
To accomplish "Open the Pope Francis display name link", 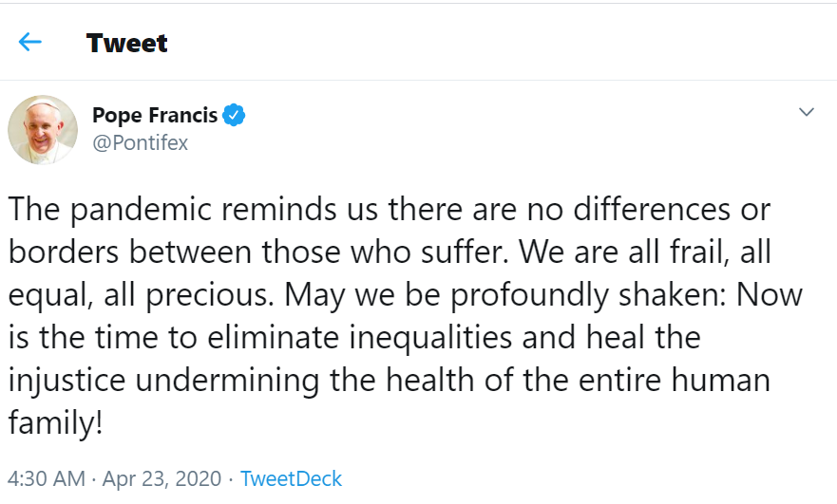I will (154, 116).
